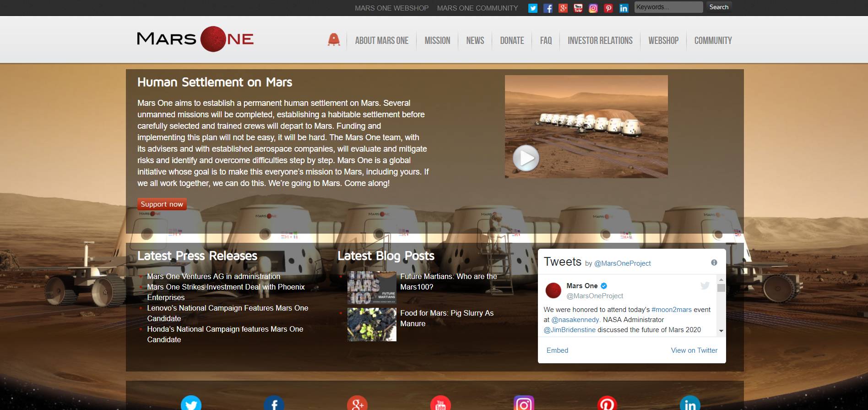Click the Tweets widget info icon
Screen dimensions: 868x410
click(714, 262)
